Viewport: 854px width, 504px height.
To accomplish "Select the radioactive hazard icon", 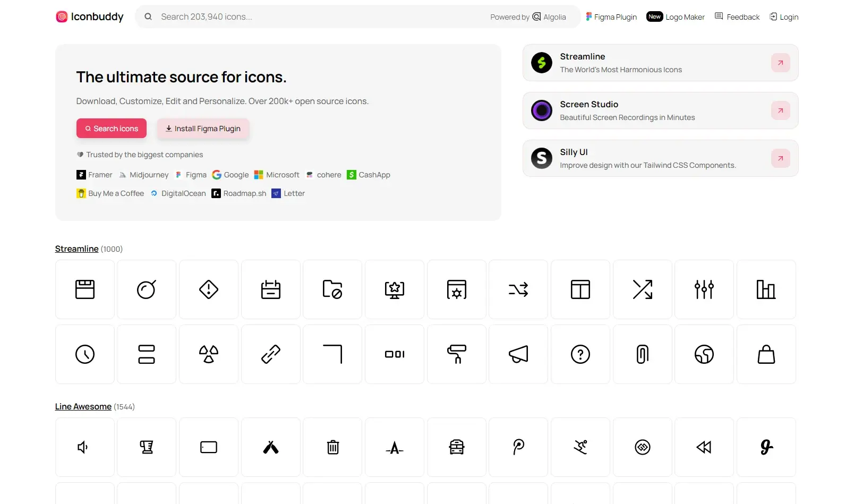I will click(209, 354).
